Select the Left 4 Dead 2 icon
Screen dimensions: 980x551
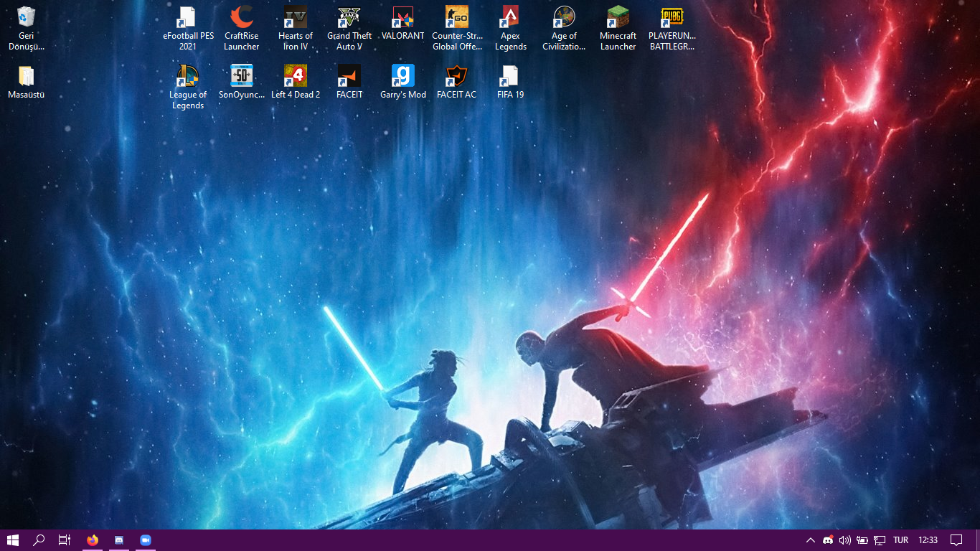[x=296, y=82]
